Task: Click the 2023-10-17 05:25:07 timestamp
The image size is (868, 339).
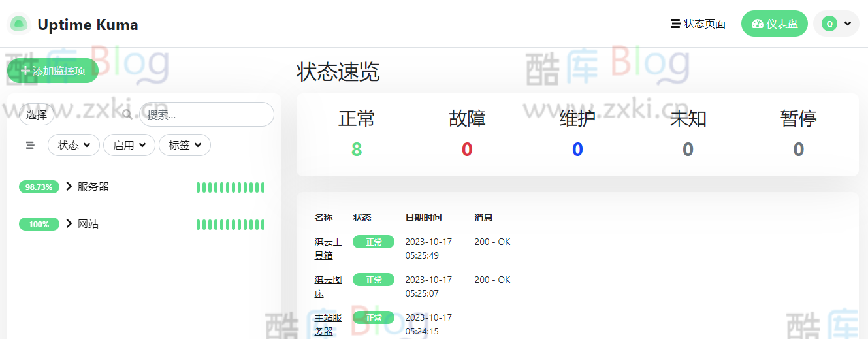Action: point(428,286)
